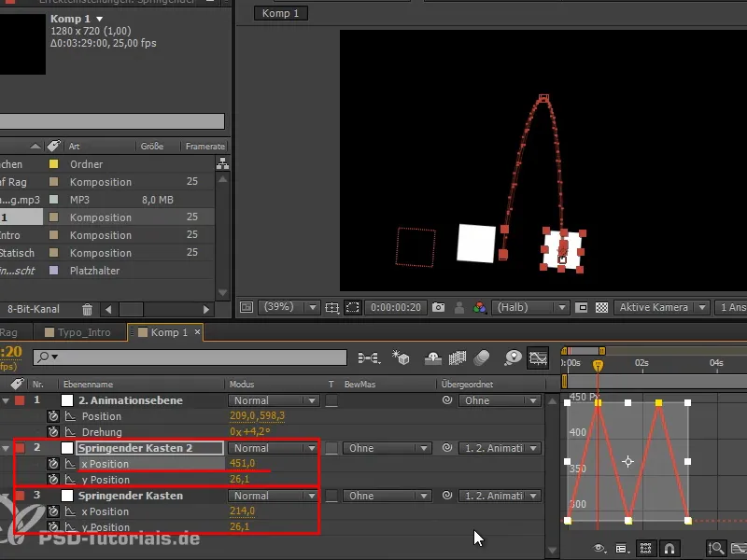Screen dimensions: 747x560
Task: Collapse layer 1 with its twirl triangle
Action: (x=6, y=400)
